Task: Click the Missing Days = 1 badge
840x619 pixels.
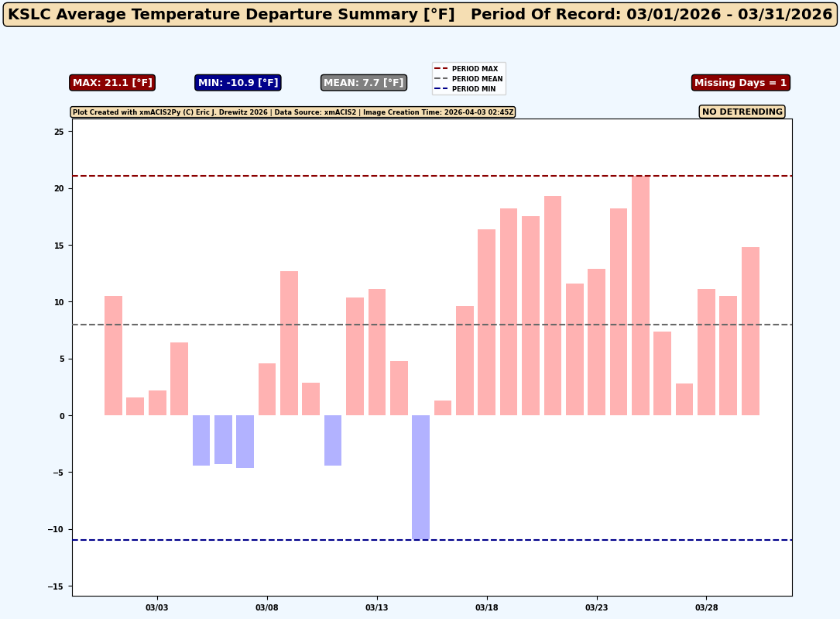Action: point(740,83)
